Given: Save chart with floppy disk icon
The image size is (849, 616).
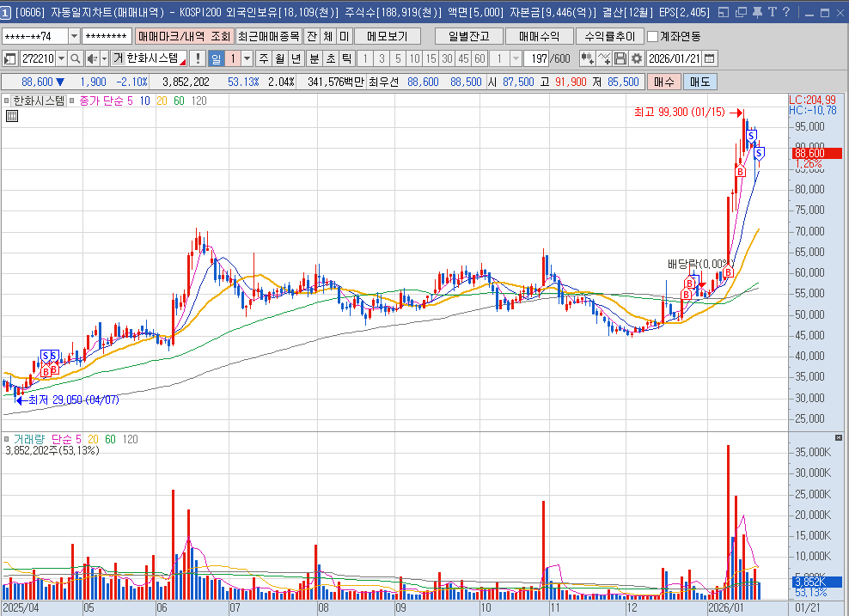Looking at the screenshot, I should click(x=620, y=58).
